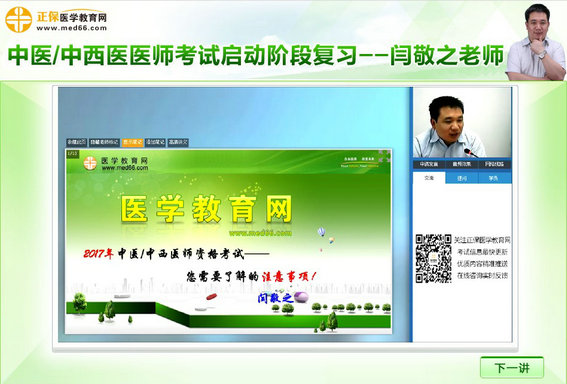567x384 pixels.
Task: Click the teacher's live video feed
Action: tap(462, 122)
